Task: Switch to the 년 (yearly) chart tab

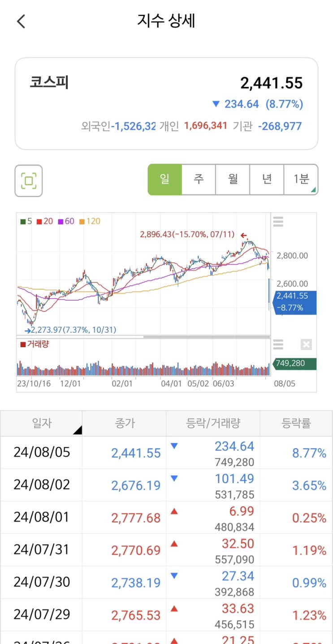Action: (267, 180)
